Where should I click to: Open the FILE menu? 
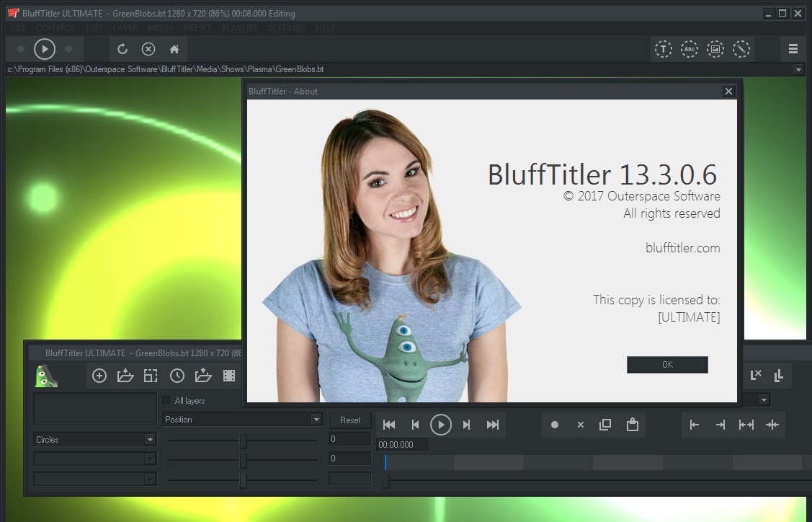tap(18, 28)
